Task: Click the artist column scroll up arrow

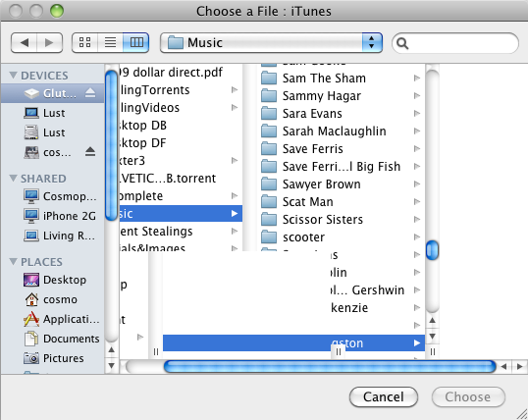Action: pyautogui.click(x=433, y=320)
